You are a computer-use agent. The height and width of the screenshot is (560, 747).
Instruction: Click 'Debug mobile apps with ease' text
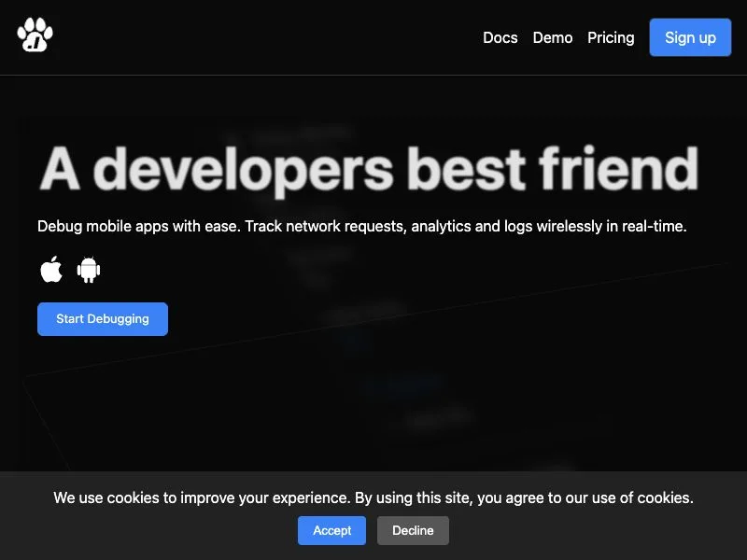(x=138, y=227)
